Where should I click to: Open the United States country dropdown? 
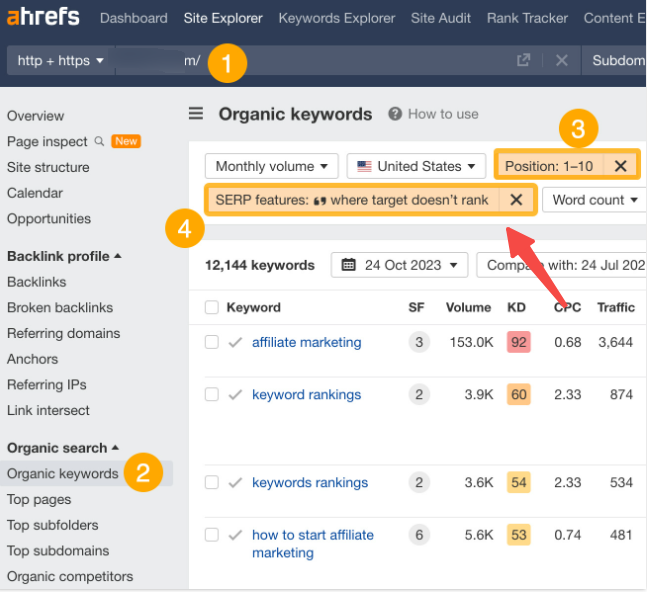[x=416, y=166]
